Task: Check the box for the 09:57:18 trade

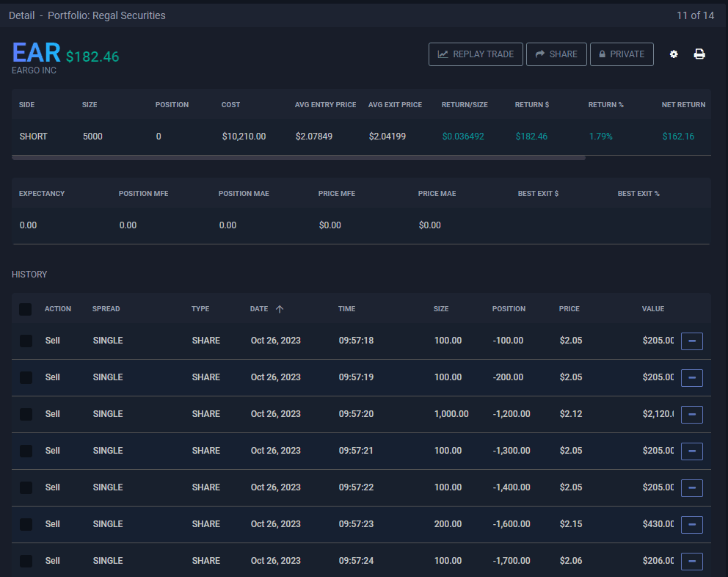Action: [26, 341]
